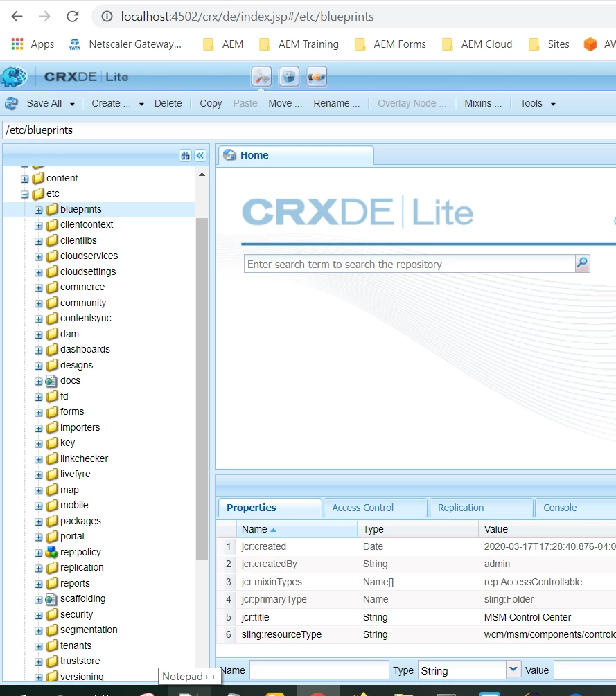Open the Package Manager icon in header
The image size is (616, 696).
[x=289, y=77]
